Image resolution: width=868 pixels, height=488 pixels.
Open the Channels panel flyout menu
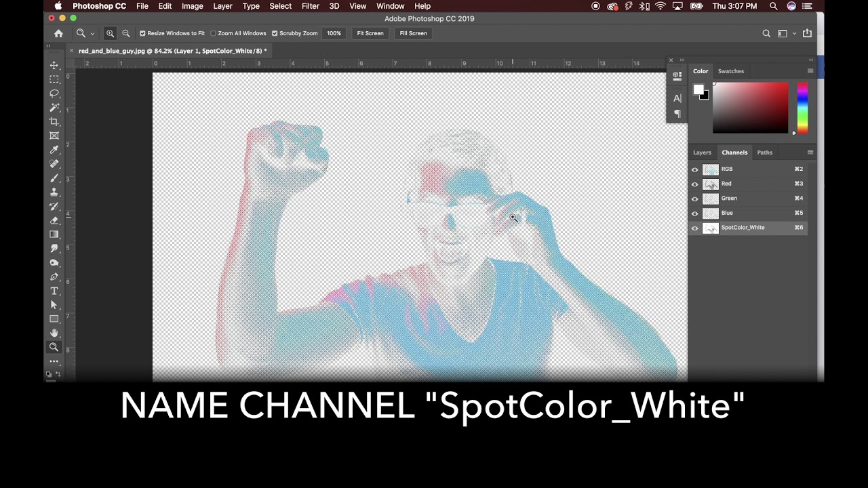810,152
